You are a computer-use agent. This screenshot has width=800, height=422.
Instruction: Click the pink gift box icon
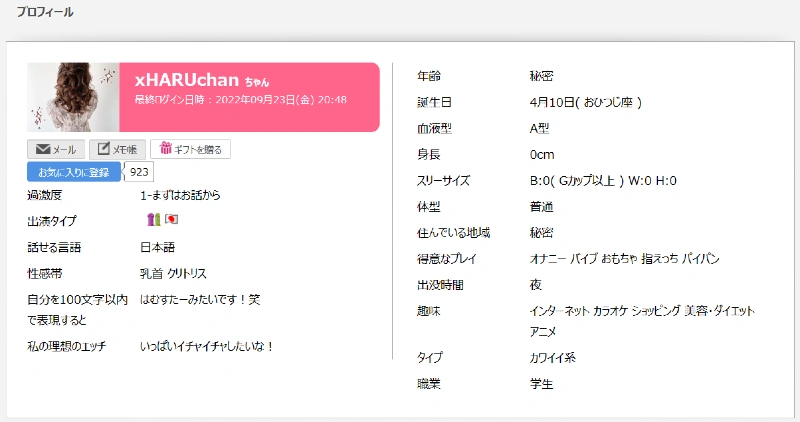(x=166, y=149)
